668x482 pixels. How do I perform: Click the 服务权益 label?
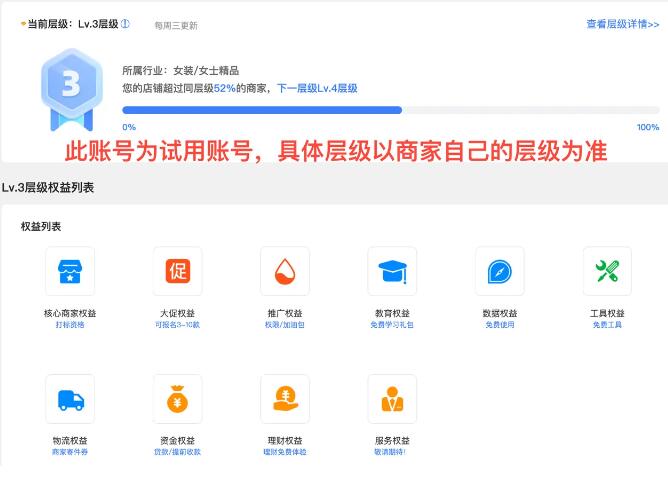click(392, 441)
